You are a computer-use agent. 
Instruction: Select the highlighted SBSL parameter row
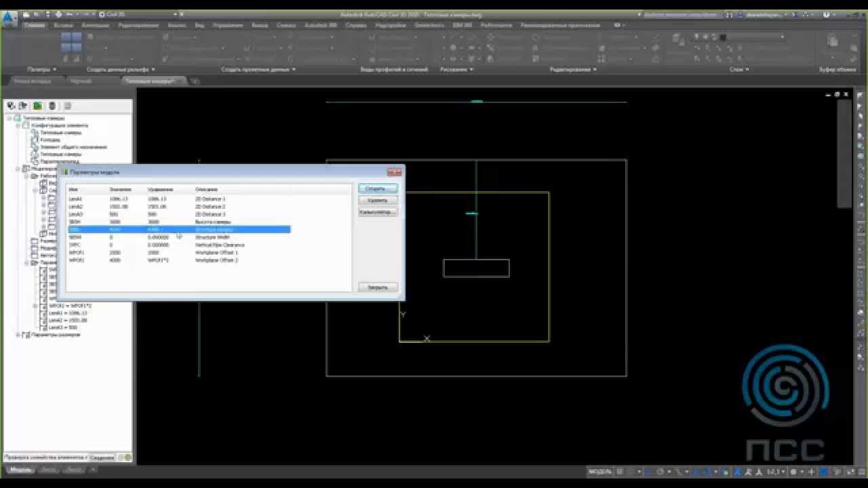[x=179, y=230]
